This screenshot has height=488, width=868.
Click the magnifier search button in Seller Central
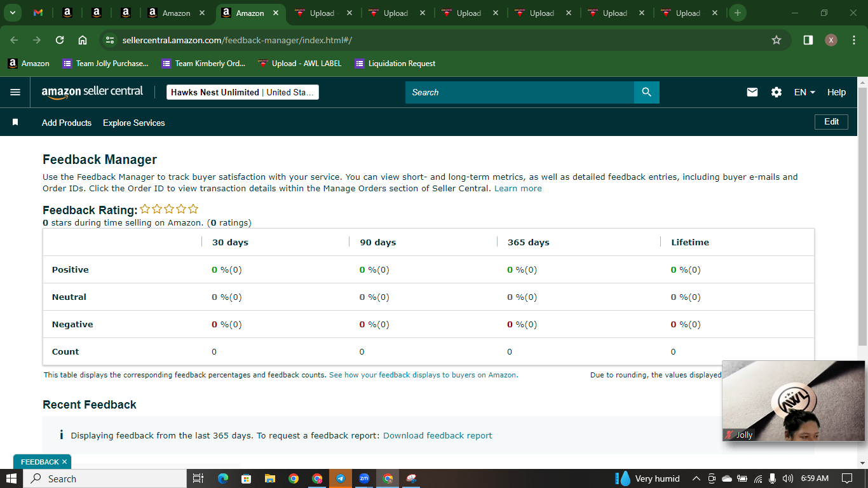(x=647, y=92)
